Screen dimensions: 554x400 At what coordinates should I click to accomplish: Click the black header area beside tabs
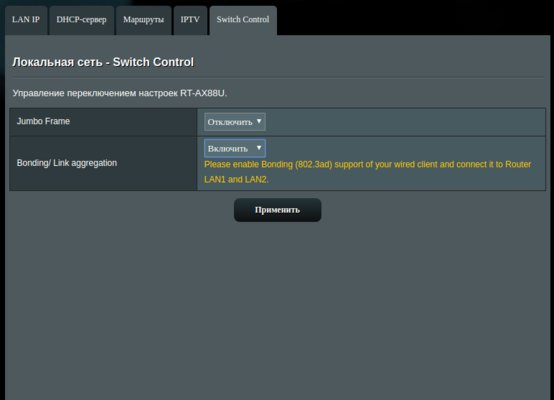pyautogui.click(x=413, y=18)
